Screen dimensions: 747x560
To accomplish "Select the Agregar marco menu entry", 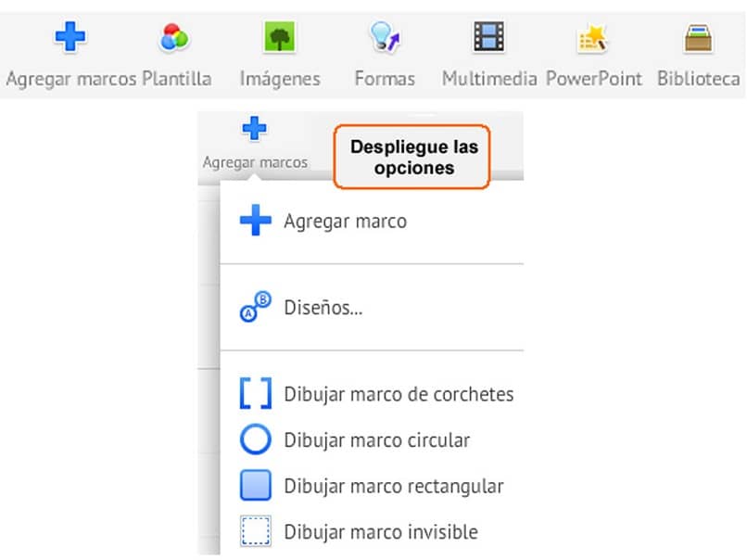I will (345, 222).
